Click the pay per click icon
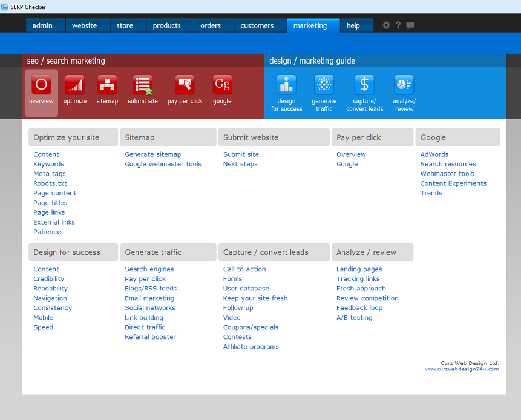The width and height of the screenshot is (521, 420). click(x=185, y=85)
